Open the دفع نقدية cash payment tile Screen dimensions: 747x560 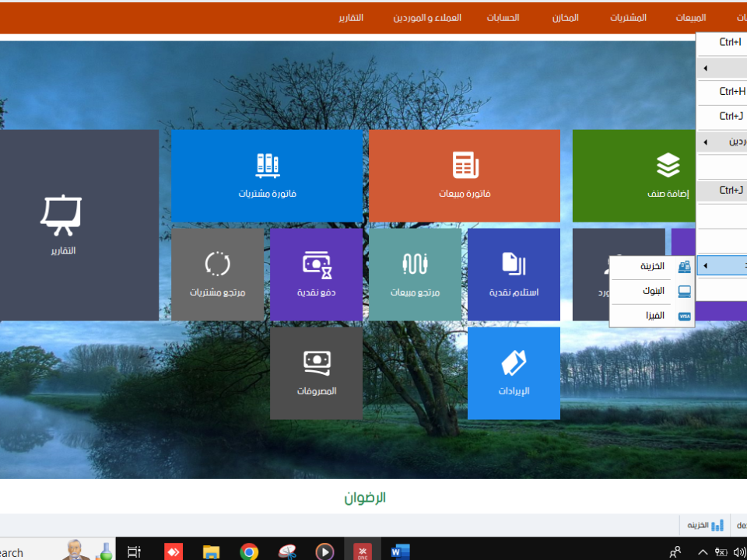(x=316, y=274)
